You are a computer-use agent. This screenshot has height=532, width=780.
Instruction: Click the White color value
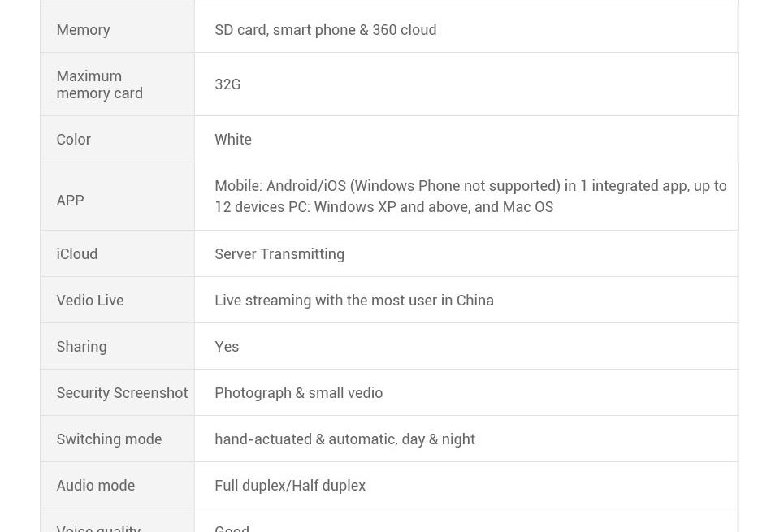pos(233,139)
